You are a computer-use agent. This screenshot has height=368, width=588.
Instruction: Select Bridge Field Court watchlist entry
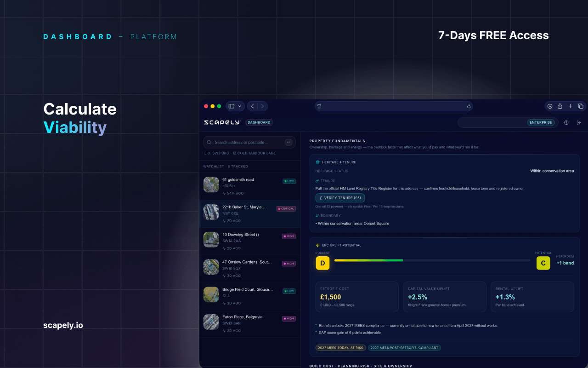pyautogui.click(x=249, y=296)
